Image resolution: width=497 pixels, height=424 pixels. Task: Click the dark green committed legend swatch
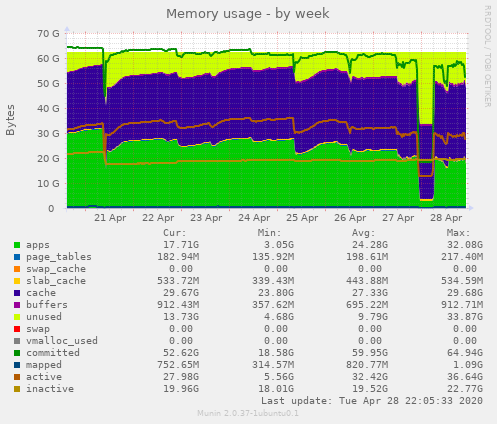tap(17, 353)
